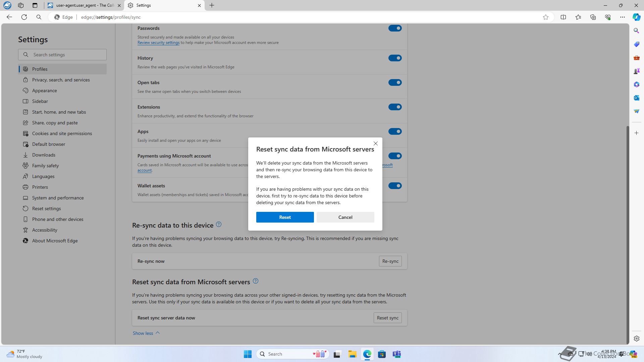Open split screen view
The image size is (644, 362).
563,17
